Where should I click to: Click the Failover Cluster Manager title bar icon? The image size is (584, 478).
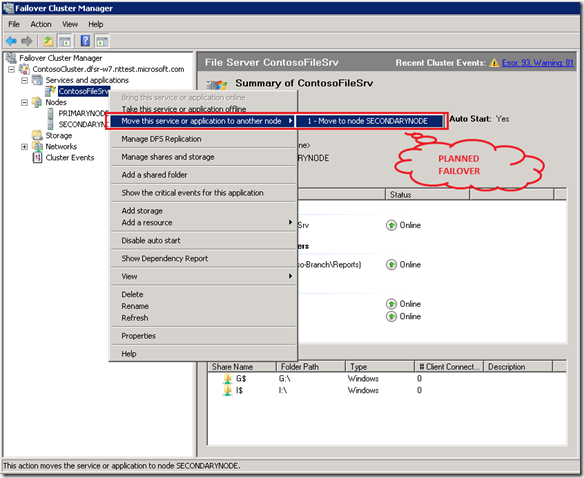coord(8,8)
